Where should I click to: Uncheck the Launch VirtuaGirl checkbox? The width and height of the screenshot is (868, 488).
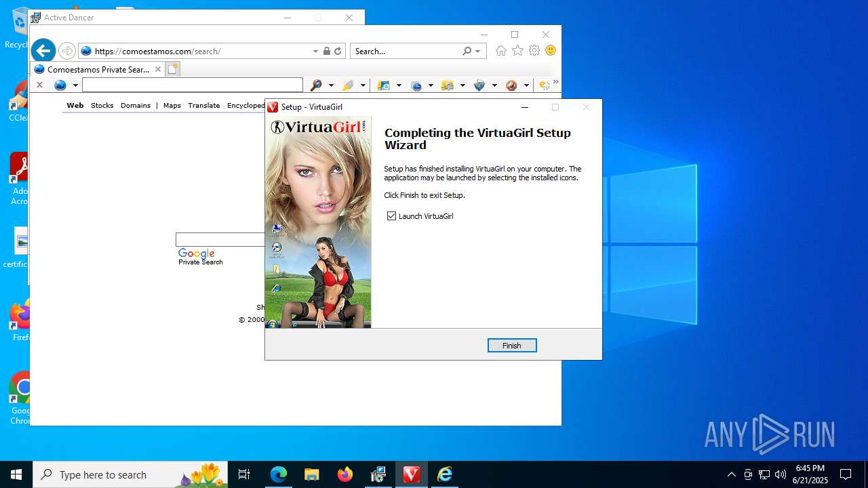tap(391, 216)
